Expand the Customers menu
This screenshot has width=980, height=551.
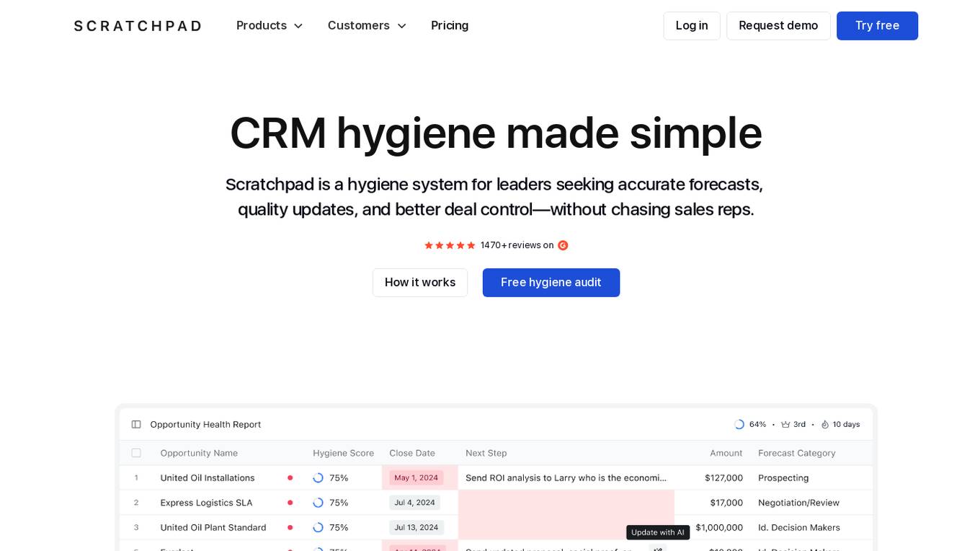click(367, 25)
